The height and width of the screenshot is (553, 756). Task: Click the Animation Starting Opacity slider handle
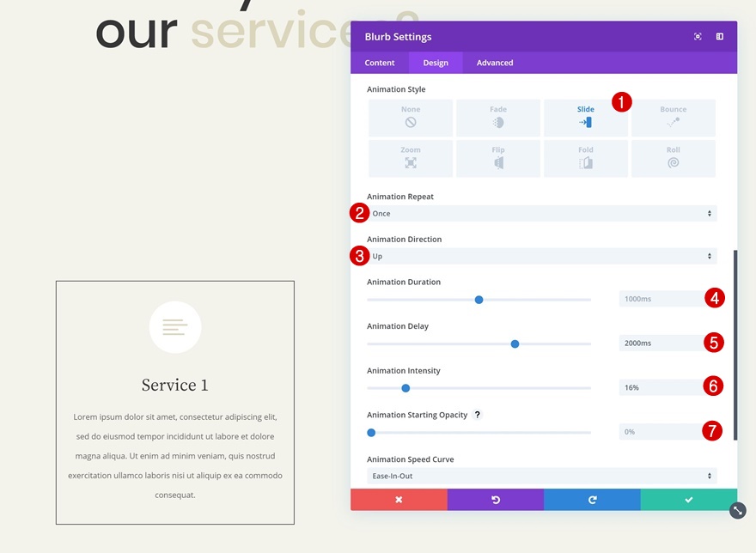pyautogui.click(x=371, y=433)
